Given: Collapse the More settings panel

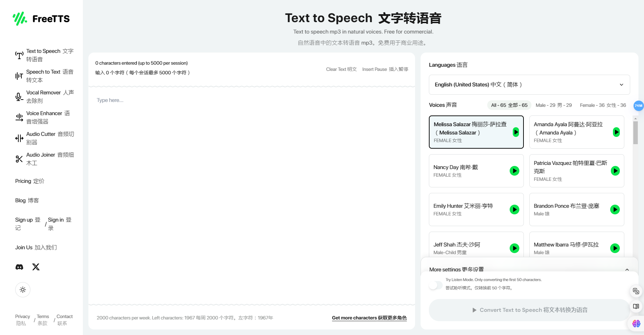Looking at the screenshot, I should (627, 270).
